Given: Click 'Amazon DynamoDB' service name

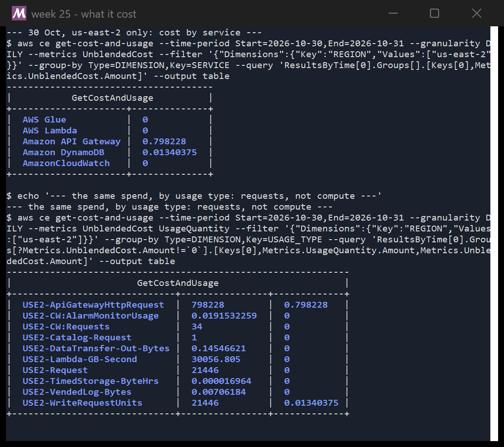Looking at the screenshot, I should coord(63,152).
